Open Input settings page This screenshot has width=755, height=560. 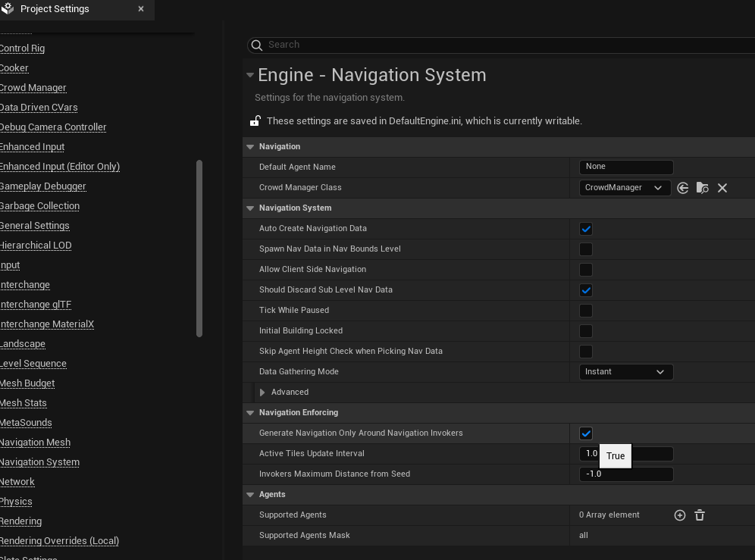coord(10,265)
